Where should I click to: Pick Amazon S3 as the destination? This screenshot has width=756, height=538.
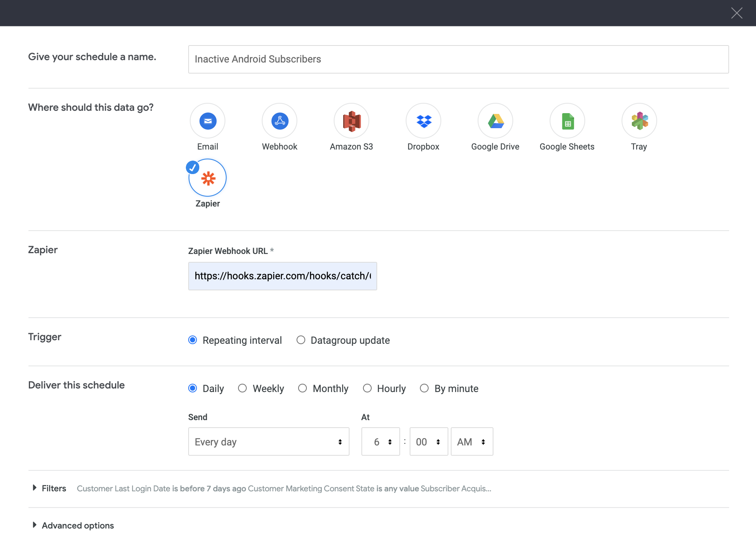tap(352, 121)
